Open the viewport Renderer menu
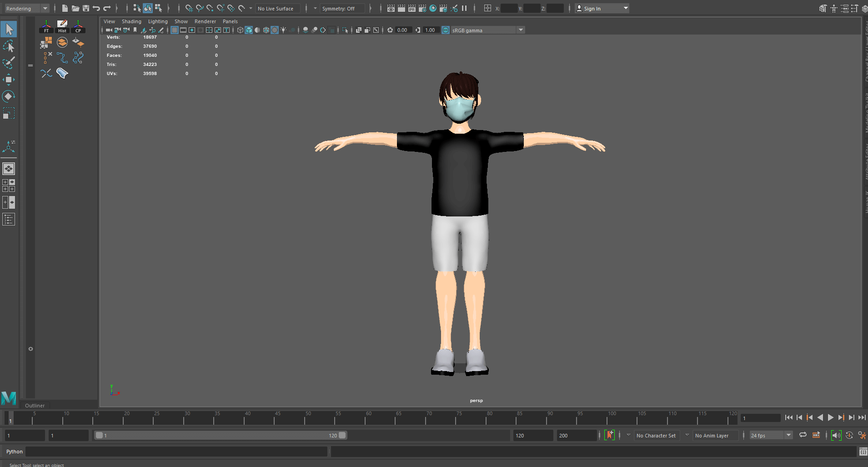Screen dimensions: 868x467 tap(205, 21)
